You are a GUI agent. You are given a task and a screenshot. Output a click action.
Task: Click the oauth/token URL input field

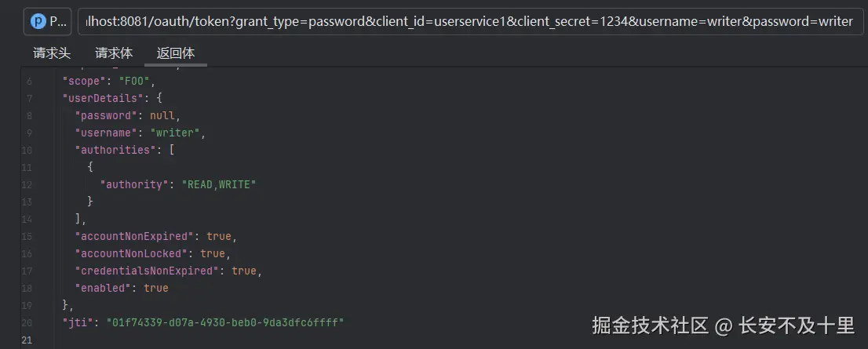(469, 21)
